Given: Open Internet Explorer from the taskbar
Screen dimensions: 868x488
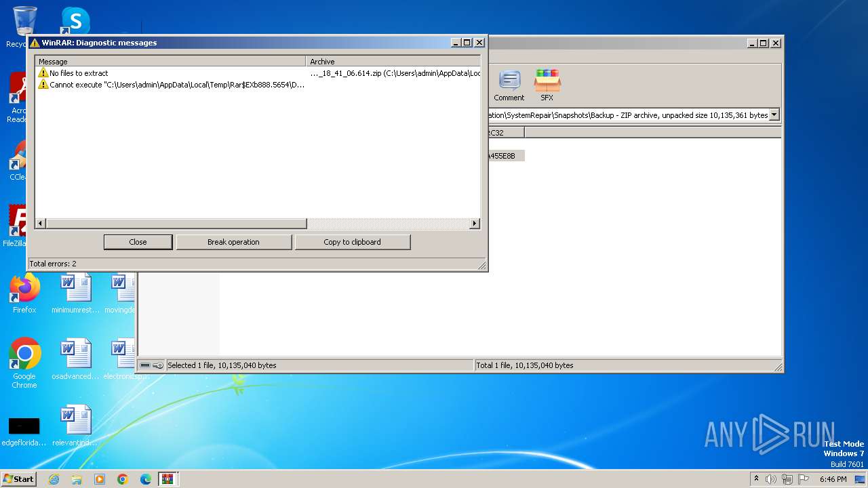Looking at the screenshot, I should [x=54, y=479].
